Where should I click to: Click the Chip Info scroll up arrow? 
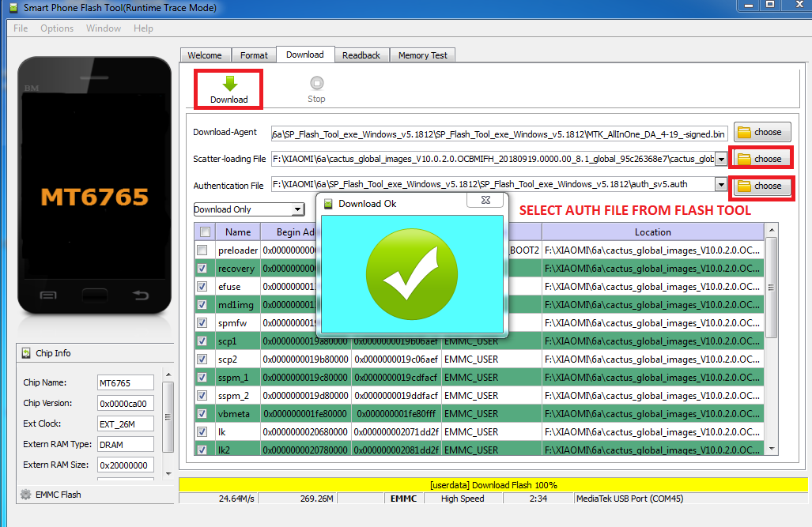click(168, 375)
